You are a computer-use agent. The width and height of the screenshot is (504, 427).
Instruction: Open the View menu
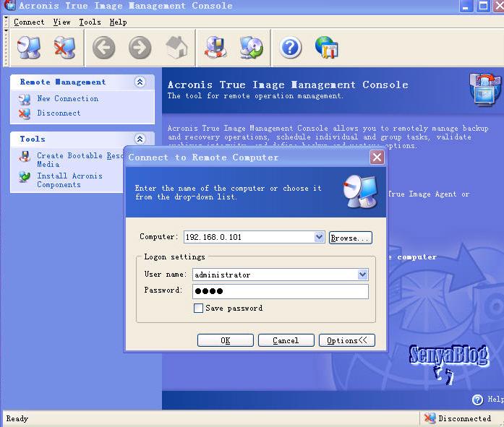click(61, 22)
